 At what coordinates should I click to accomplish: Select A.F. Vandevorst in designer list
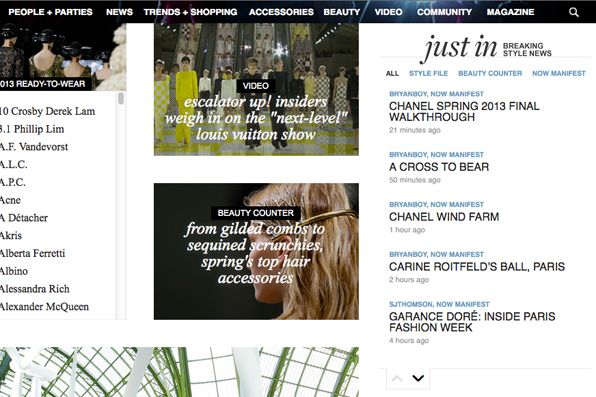pos(34,147)
